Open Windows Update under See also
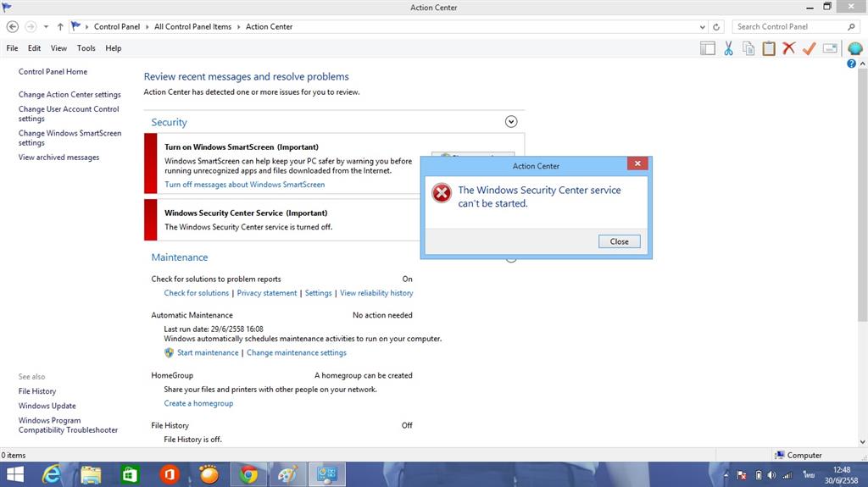The height and width of the screenshot is (487, 868). tap(47, 406)
